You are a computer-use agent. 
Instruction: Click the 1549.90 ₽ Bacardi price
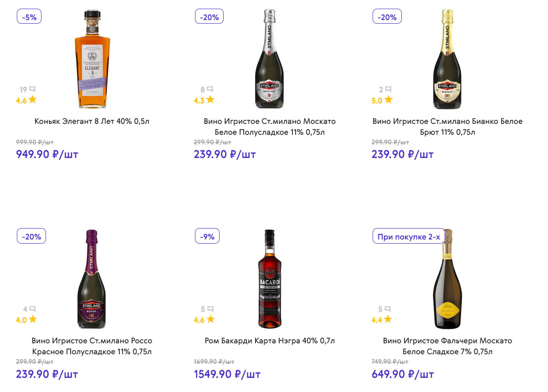point(227,374)
